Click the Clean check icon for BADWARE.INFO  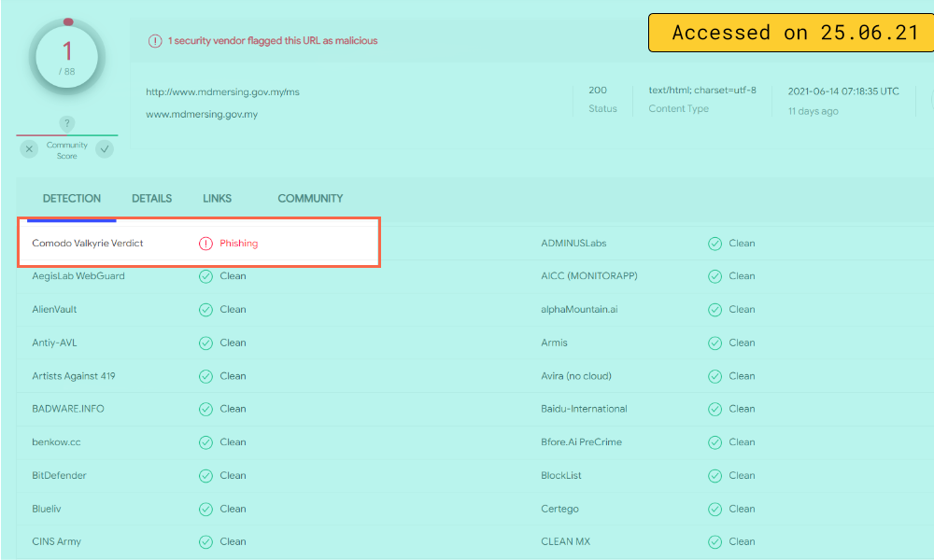coord(205,410)
